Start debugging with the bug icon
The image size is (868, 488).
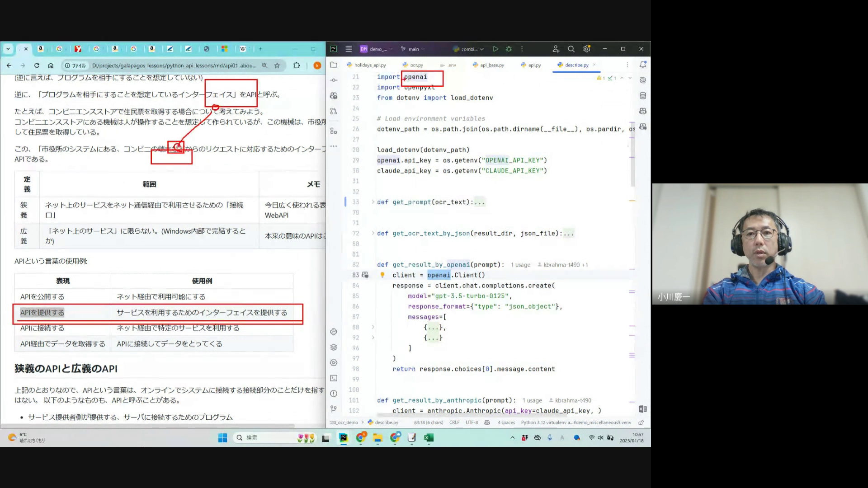[x=509, y=49]
